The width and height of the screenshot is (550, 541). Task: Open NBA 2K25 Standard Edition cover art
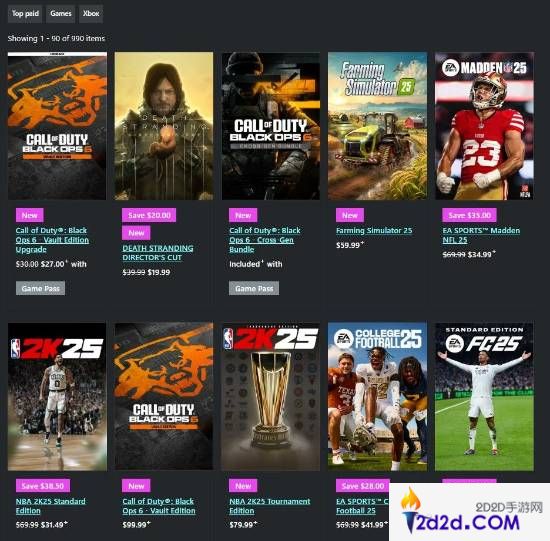pyautogui.click(x=57, y=397)
